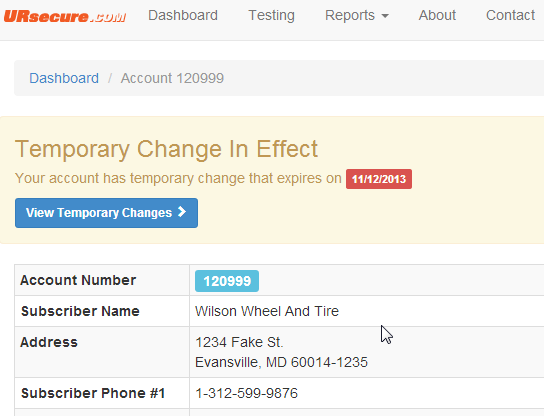Click the Dashboard breadcrumb link
The height and width of the screenshot is (416, 544).
(64, 78)
